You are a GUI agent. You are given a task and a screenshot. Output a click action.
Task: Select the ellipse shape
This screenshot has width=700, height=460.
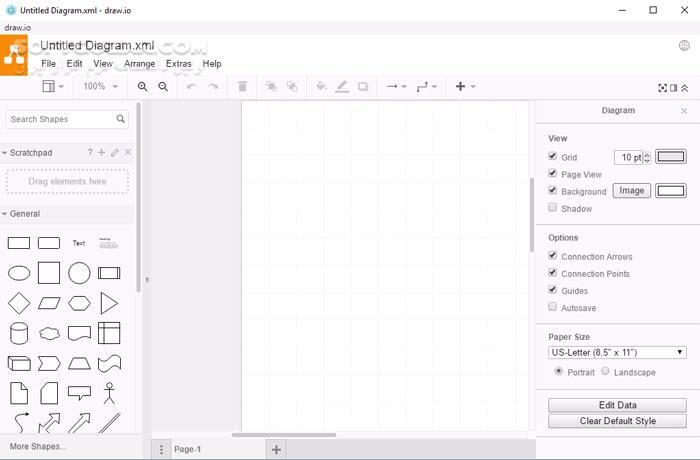coord(19,273)
